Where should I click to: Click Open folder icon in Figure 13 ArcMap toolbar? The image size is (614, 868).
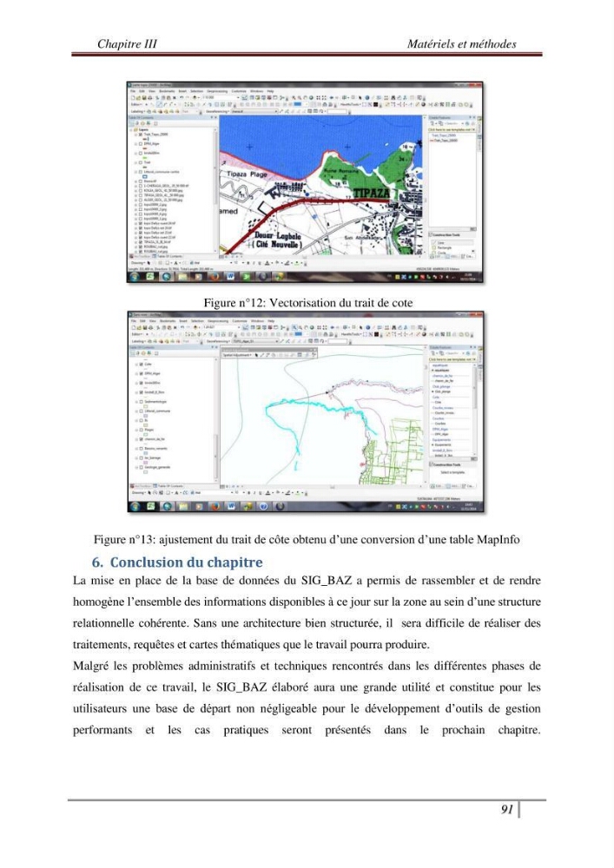click(139, 327)
